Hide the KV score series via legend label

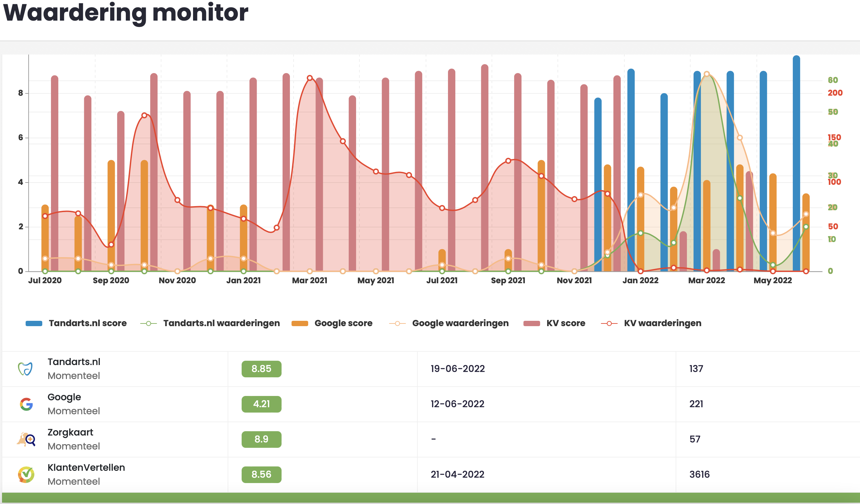(x=566, y=323)
